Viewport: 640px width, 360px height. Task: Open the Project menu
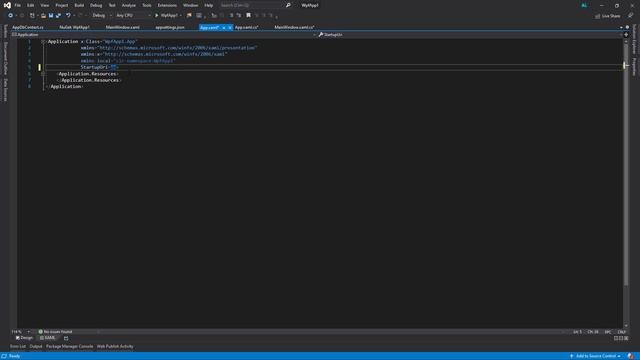[x=62, y=5]
